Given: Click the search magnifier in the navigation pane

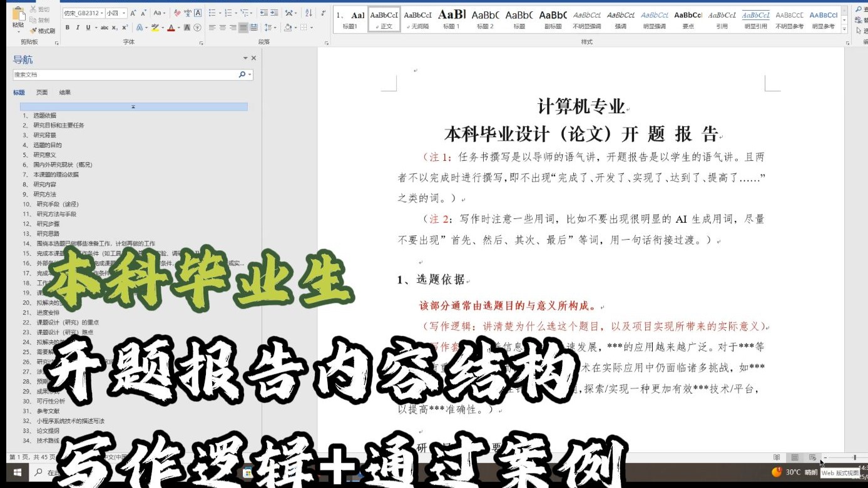Looking at the screenshot, I should 242,74.
